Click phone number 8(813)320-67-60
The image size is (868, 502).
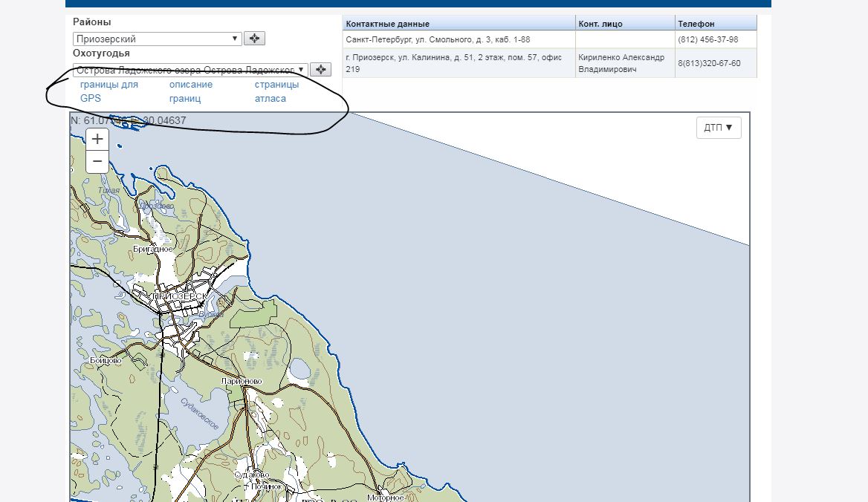pyautogui.click(x=708, y=63)
